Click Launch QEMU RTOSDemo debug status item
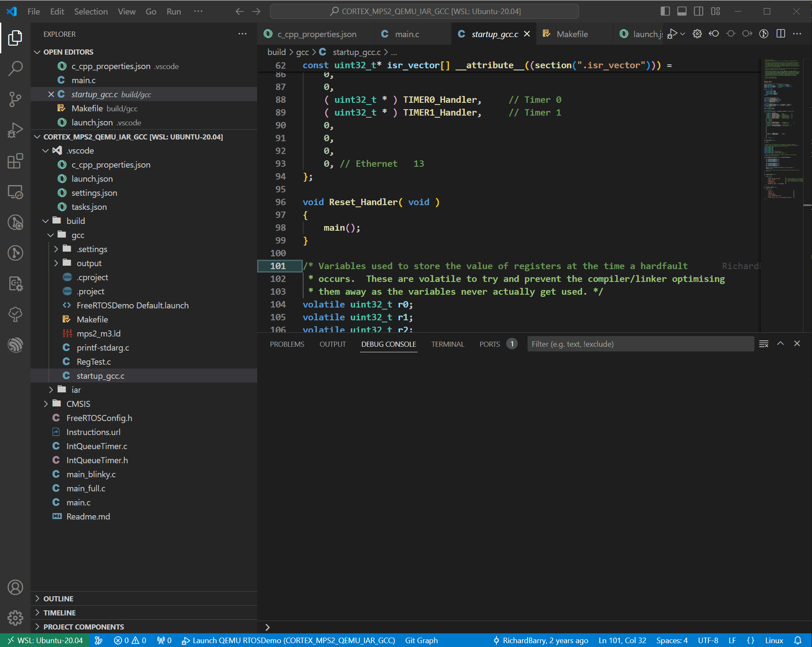The width and height of the screenshot is (812, 647). [x=288, y=640]
